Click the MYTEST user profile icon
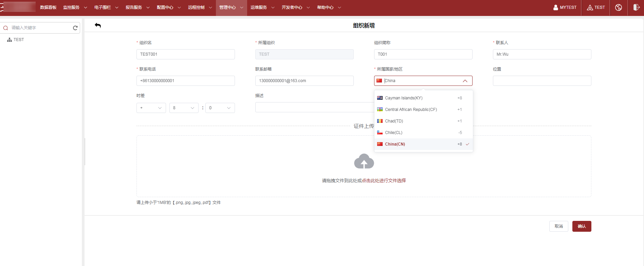Image resolution: width=644 pixels, height=266 pixels. pos(556,7)
